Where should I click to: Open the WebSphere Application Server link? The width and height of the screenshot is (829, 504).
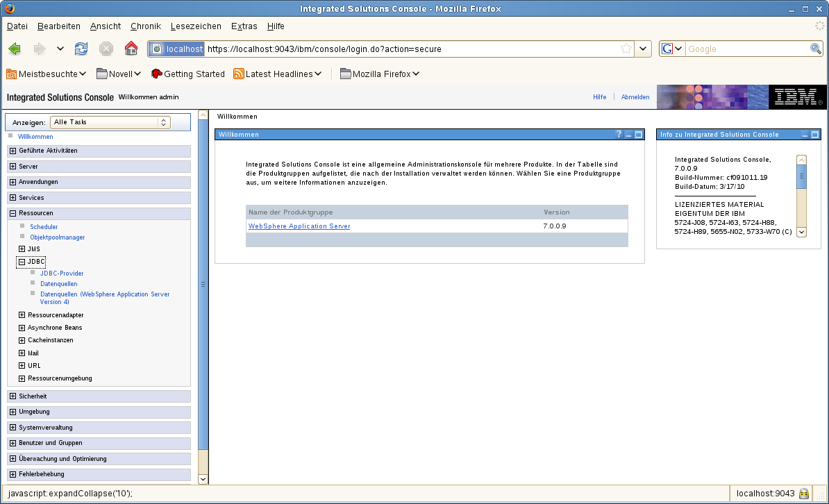pos(299,226)
